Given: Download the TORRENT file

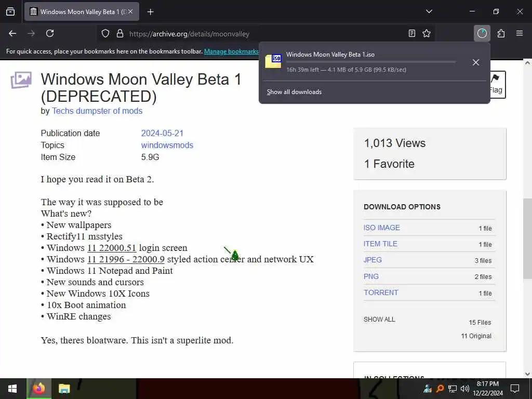Looking at the screenshot, I should pos(381,292).
